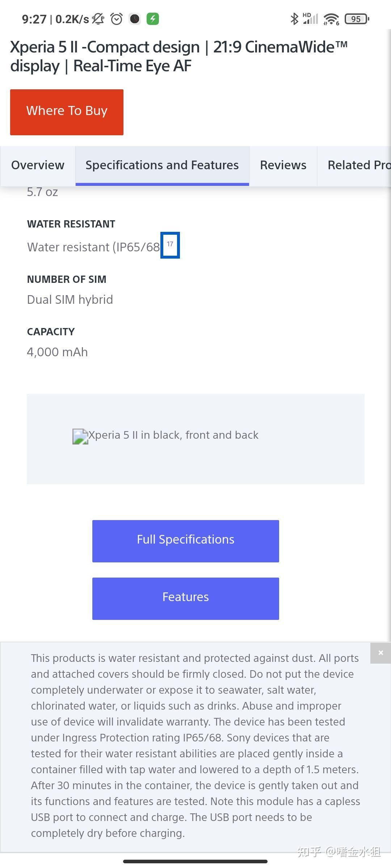Tap the Xperia 5 II page title
Screen dimensions: 391x868
tap(179, 56)
